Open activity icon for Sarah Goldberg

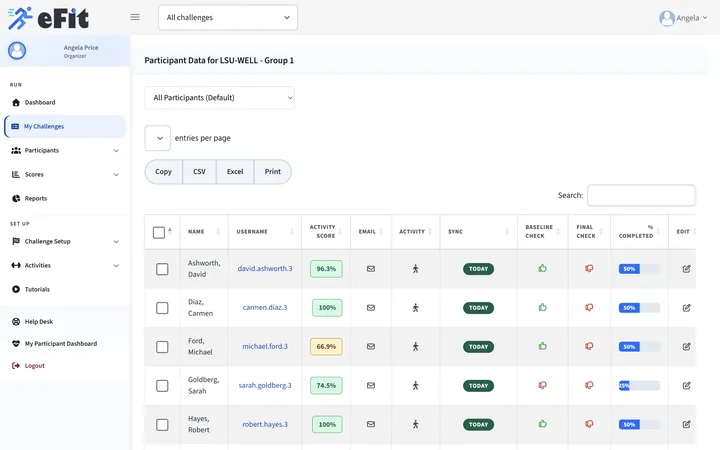416,386
